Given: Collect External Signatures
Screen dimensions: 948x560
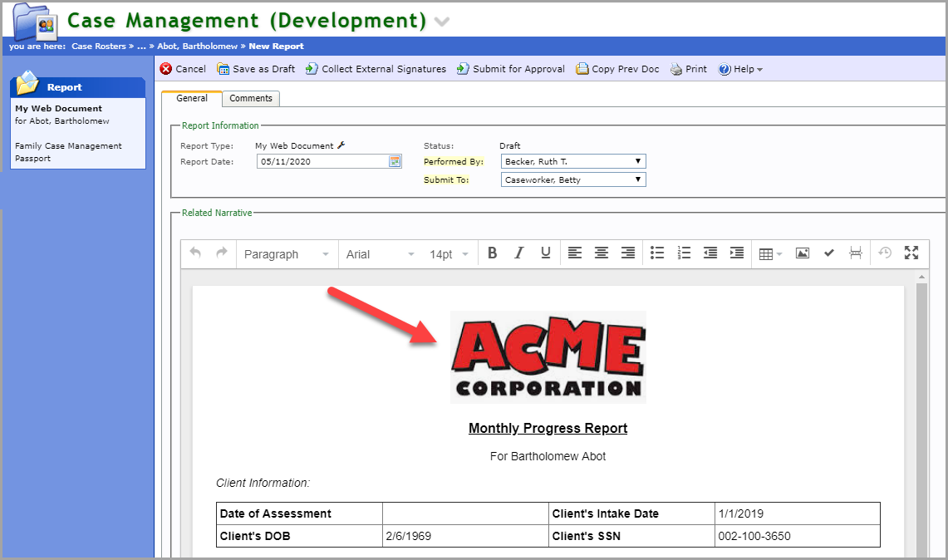Looking at the screenshot, I should click(x=376, y=69).
